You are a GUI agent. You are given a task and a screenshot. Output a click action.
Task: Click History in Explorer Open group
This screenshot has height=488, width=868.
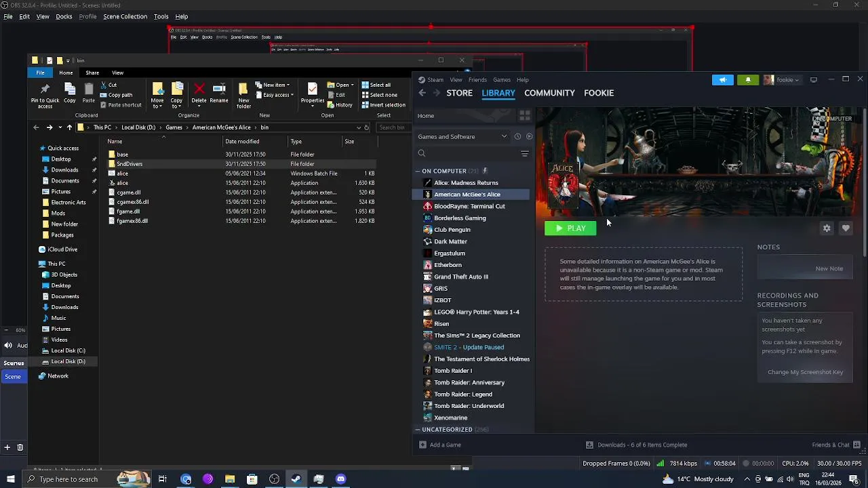(340, 105)
